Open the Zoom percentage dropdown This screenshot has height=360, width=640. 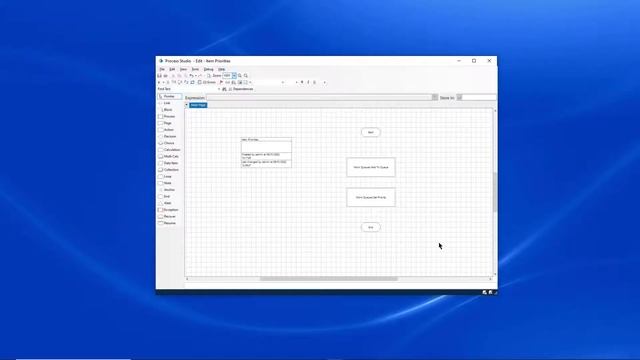pos(234,76)
